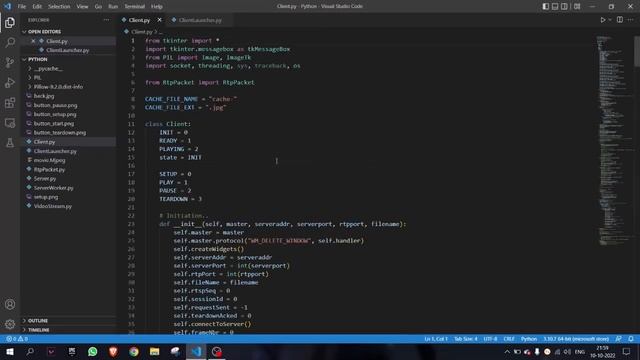Toggle the secondary side bar layout icon
Viewport: 640px width, 360px height.
(564, 6)
